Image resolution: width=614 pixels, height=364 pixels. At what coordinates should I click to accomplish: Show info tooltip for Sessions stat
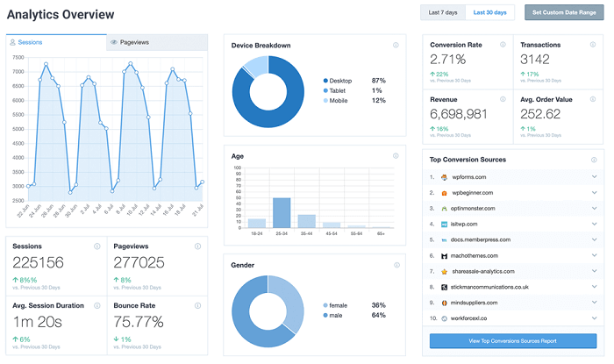coord(97,246)
